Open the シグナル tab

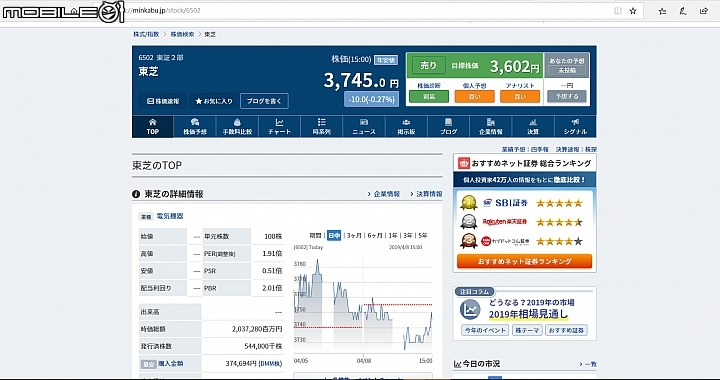pyautogui.click(x=575, y=127)
